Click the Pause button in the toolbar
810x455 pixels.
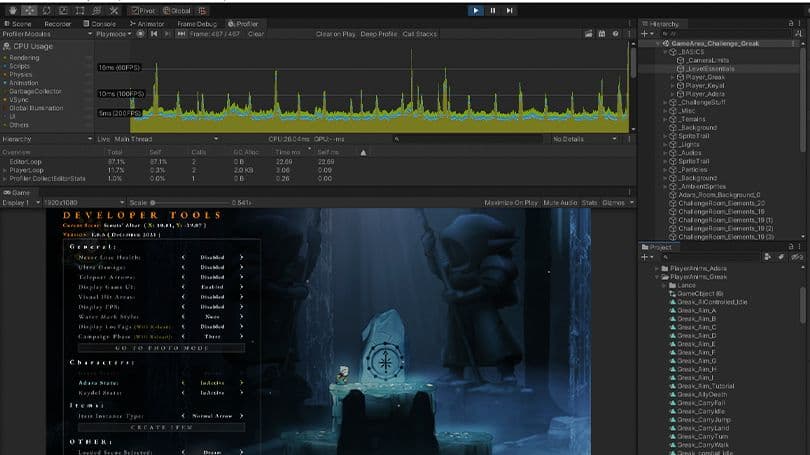[495, 10]
